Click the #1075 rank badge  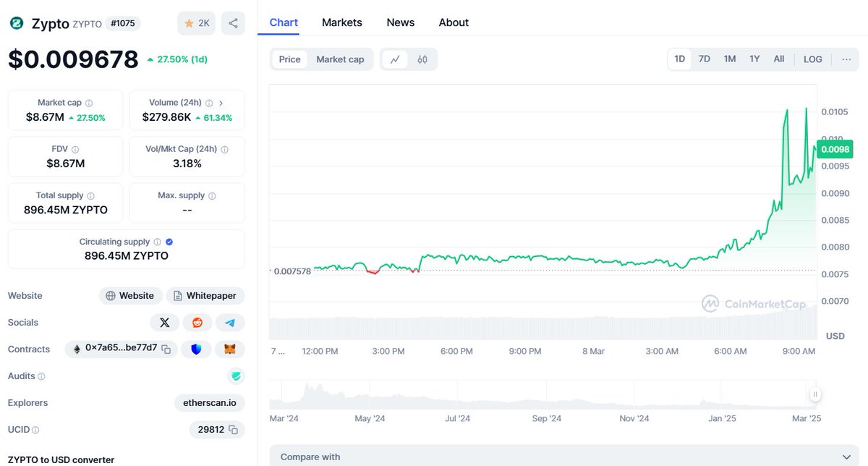123,23
